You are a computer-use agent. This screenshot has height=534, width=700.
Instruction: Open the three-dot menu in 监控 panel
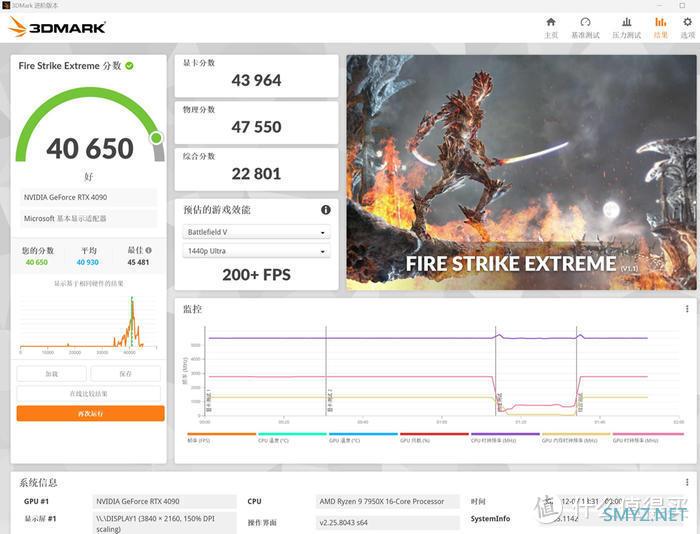point(687,309)
